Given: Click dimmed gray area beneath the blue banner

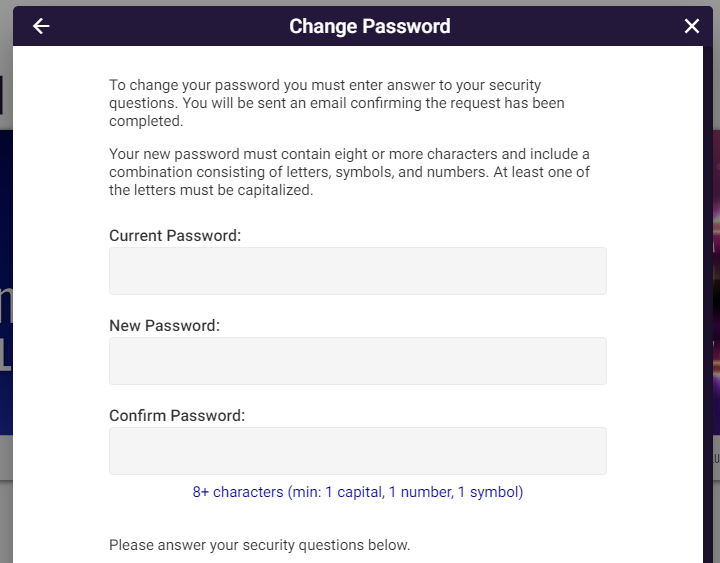Looking at the screenshot, I should [6, 457].
